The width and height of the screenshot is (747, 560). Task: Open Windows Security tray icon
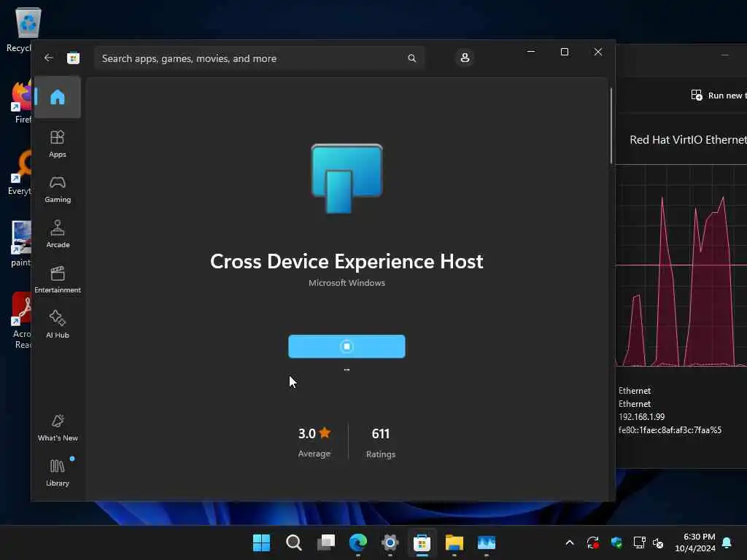tap(616, 542)
